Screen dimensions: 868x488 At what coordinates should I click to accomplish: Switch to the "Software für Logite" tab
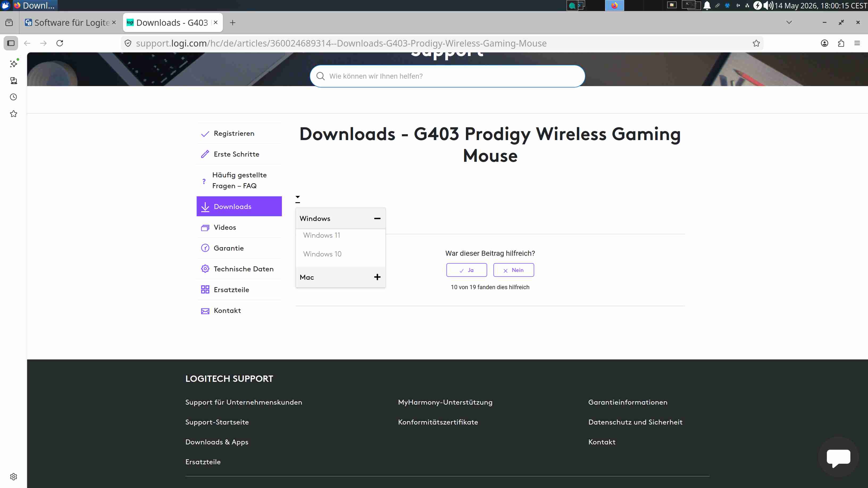tap(71, 23)
